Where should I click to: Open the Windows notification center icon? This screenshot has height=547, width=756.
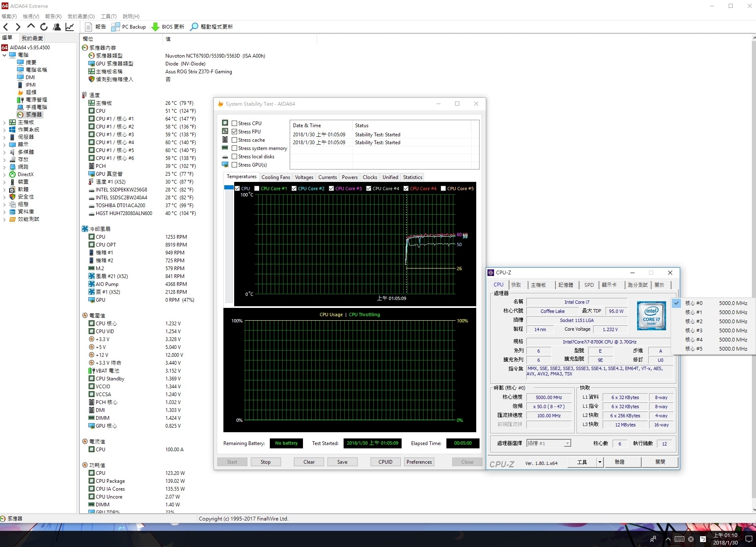pyautogui.click(x=749, y=539)
